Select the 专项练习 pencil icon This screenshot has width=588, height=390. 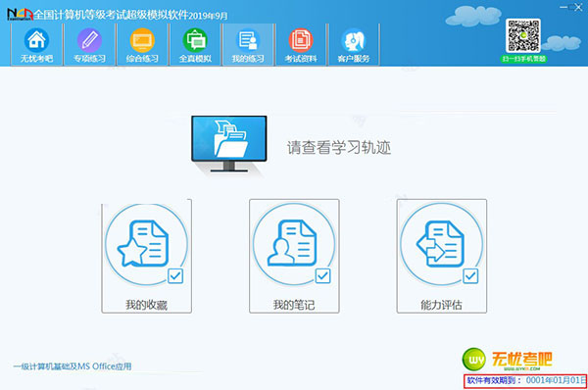(x=89, y=45)
